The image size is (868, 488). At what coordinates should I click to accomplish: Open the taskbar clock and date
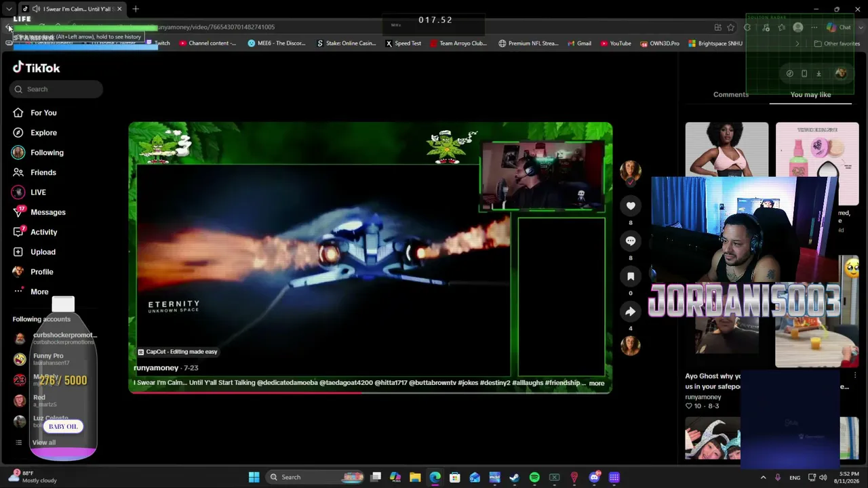848,477
